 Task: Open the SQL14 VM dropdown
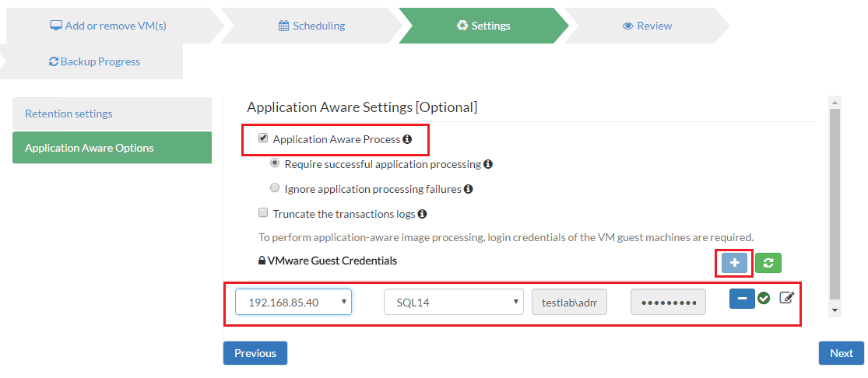coord(453,303)
